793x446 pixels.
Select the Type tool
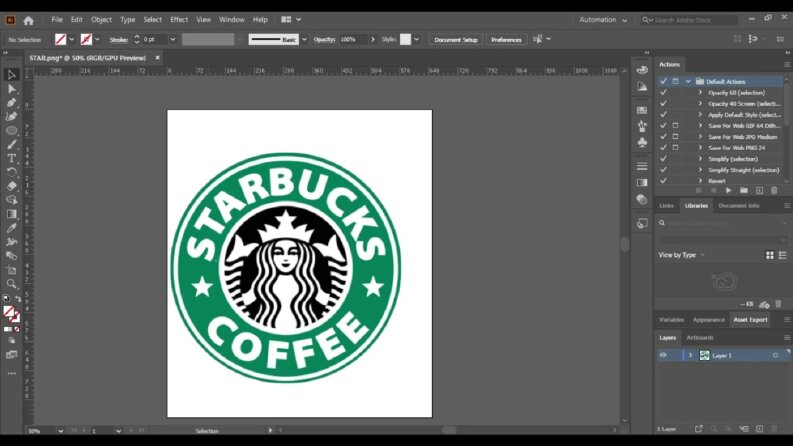[11, 158]
